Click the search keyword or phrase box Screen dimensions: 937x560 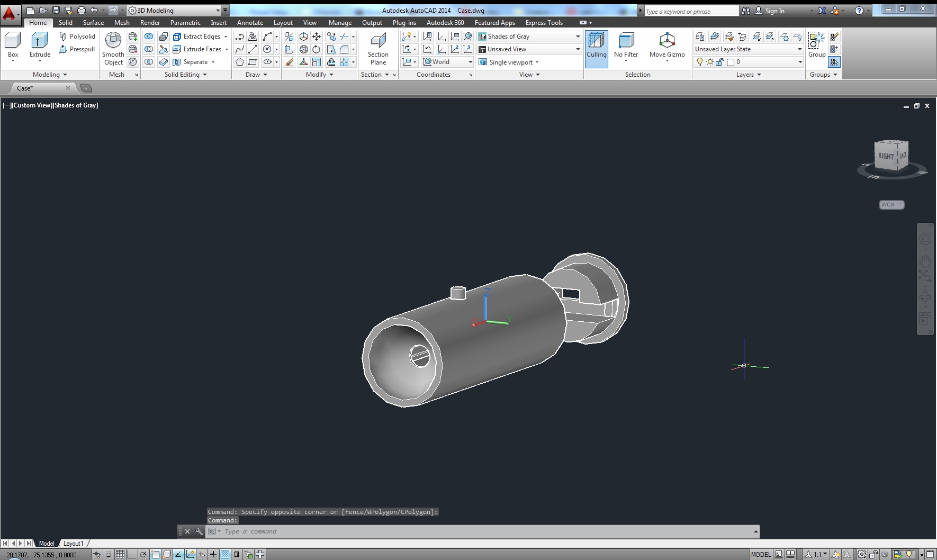pyautogui.click(x=691, y=11)
